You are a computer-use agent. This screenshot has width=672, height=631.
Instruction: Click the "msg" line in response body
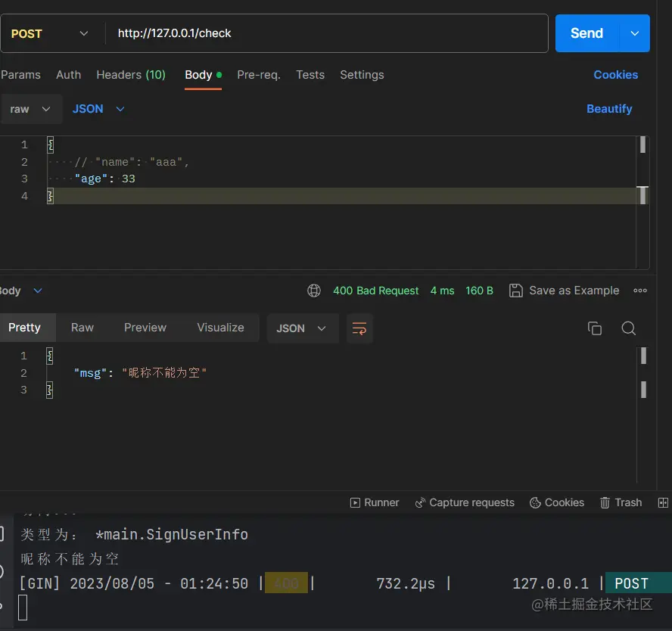[x=140, y=373]
